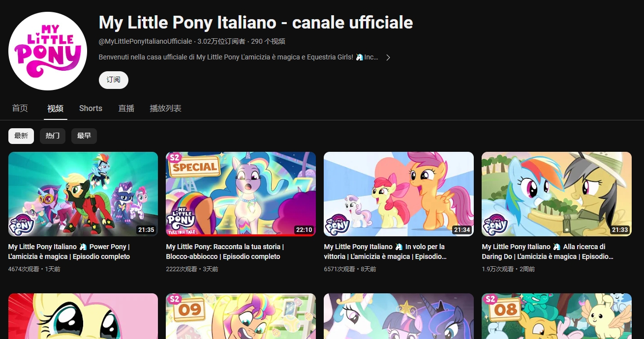Image resolution: width=644 pixels, height=339 pixels.
Task: Click the Racconta la tua storia video title
Action: (x=225, y=252)
